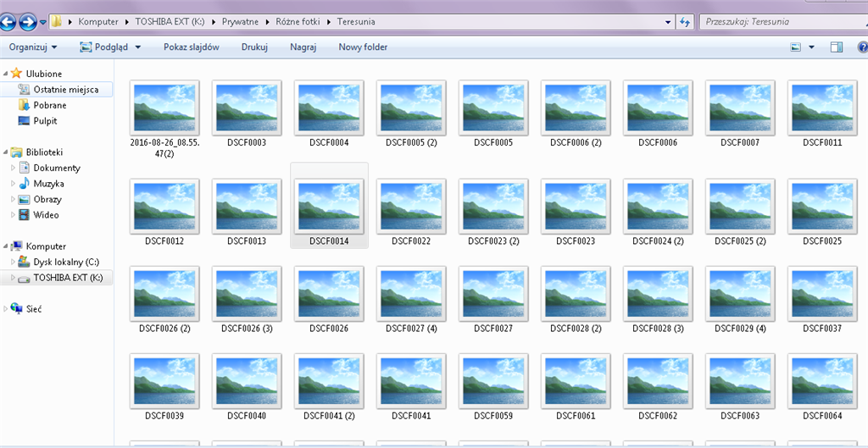Select the DSCF0005 (2) image thumbnail
The image size is (868, 448).
click(x=411, y=108)
